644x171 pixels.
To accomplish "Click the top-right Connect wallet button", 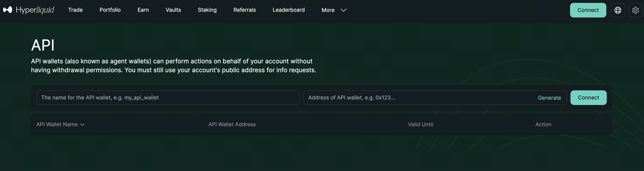I will pos(588,10).
